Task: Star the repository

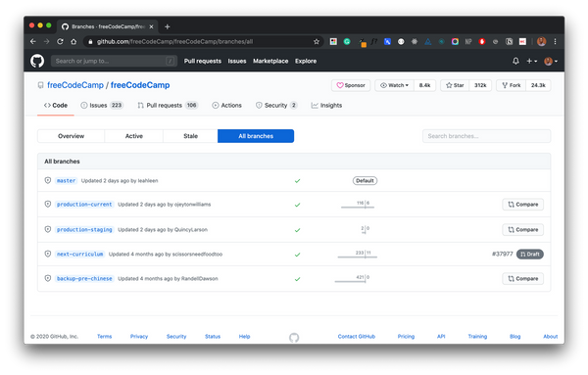Action: (455, 85)
